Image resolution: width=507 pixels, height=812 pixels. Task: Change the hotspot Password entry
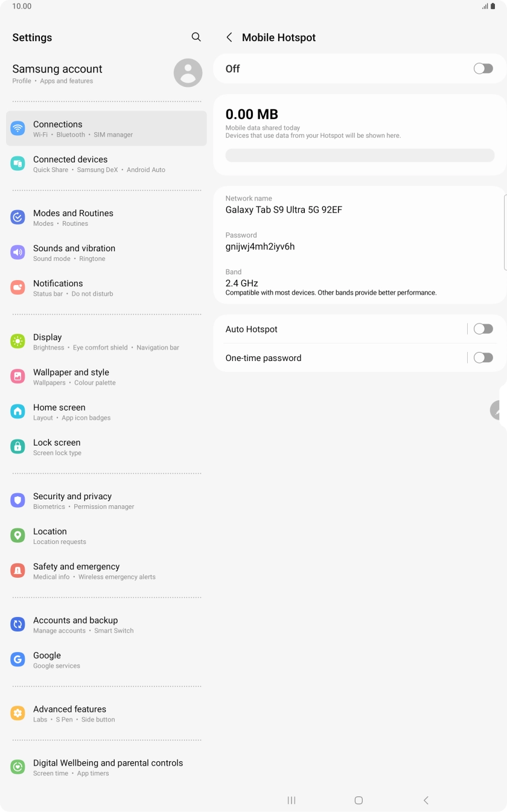[x=360, y=241]
